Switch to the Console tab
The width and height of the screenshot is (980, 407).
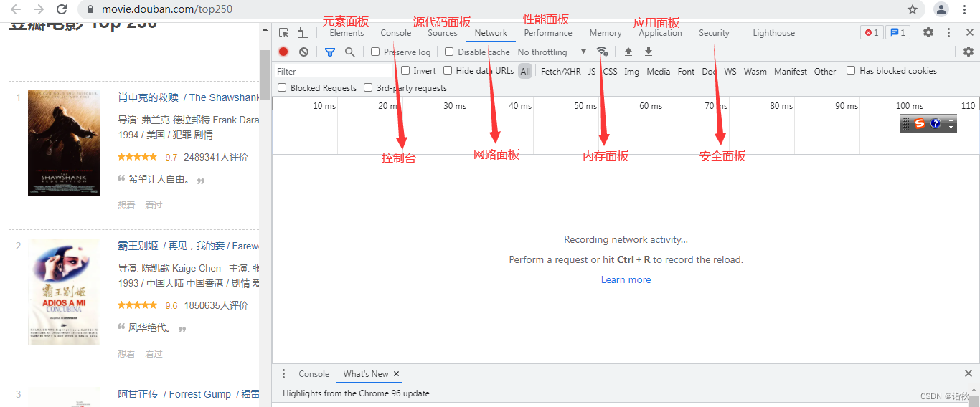pyautogui.click(x=395, y=33)
